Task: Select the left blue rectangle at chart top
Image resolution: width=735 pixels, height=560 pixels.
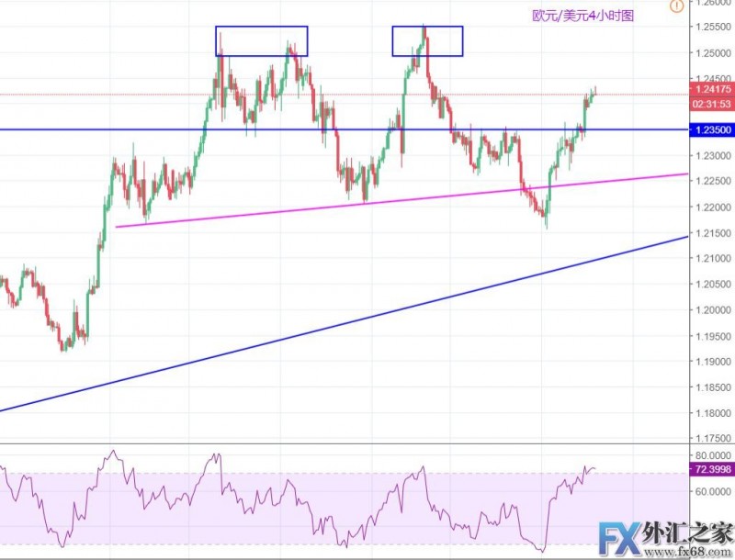Action: (261, 28)
